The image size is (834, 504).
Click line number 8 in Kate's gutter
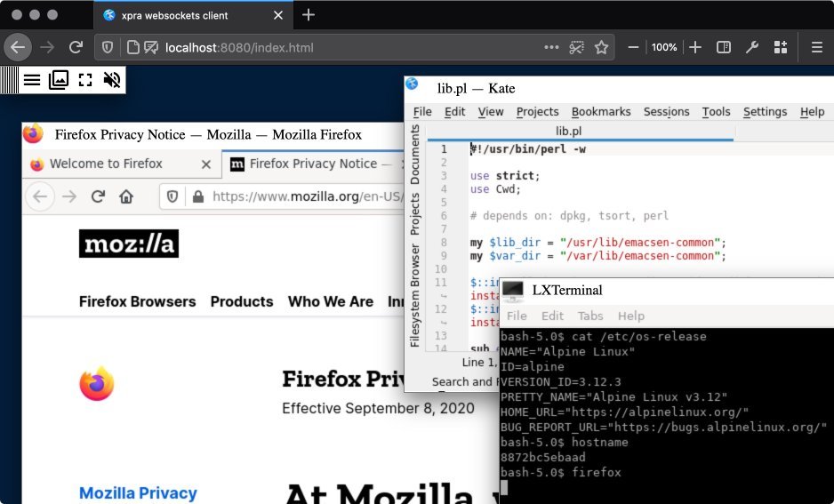click(x=444, y=243)
